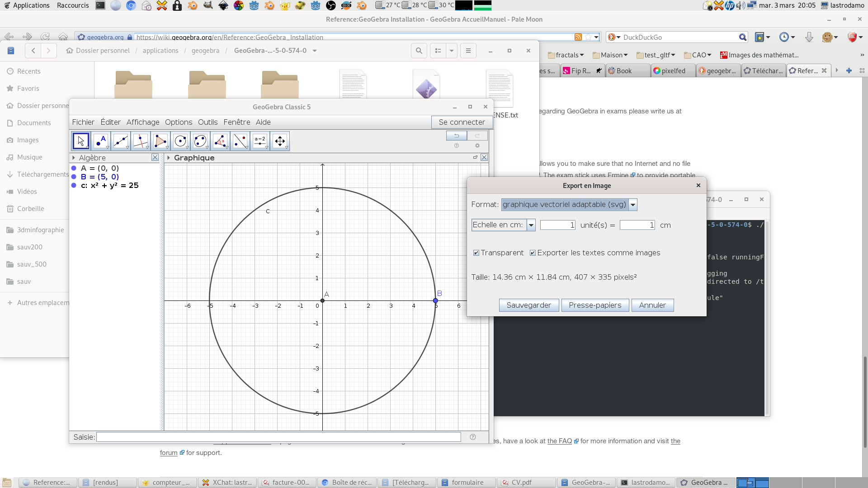868x488 pixels.
Task: Go back in file manager
Action: click(33, 51)
